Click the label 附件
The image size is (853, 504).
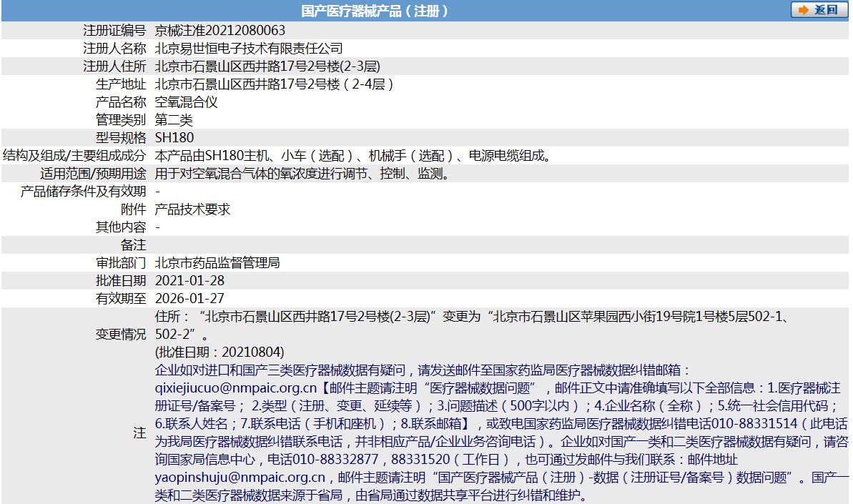tap(133, 209)
